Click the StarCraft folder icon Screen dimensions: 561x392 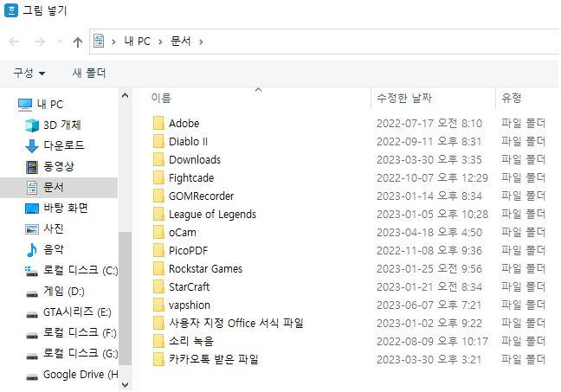click(x=158, y=286)
